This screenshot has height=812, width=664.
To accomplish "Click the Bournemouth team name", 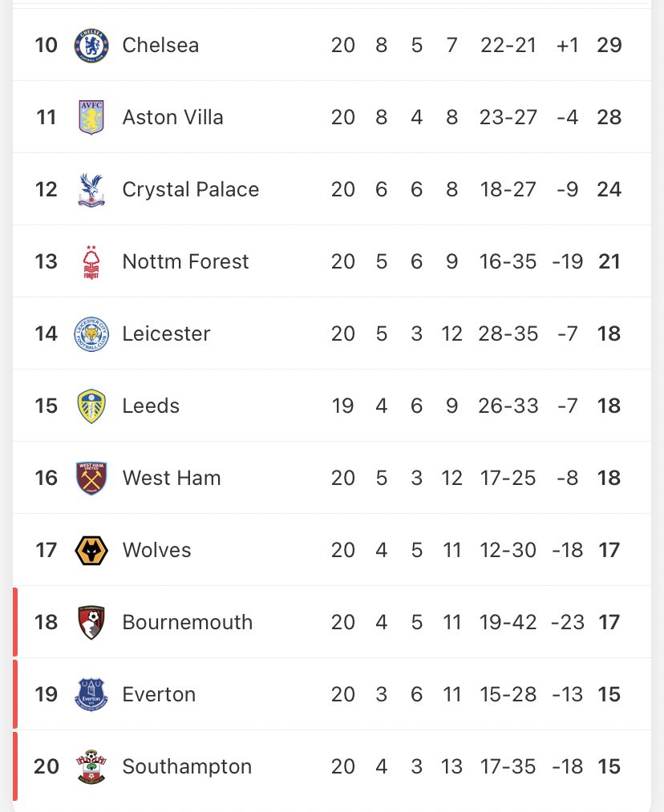I will pos(187,622).
